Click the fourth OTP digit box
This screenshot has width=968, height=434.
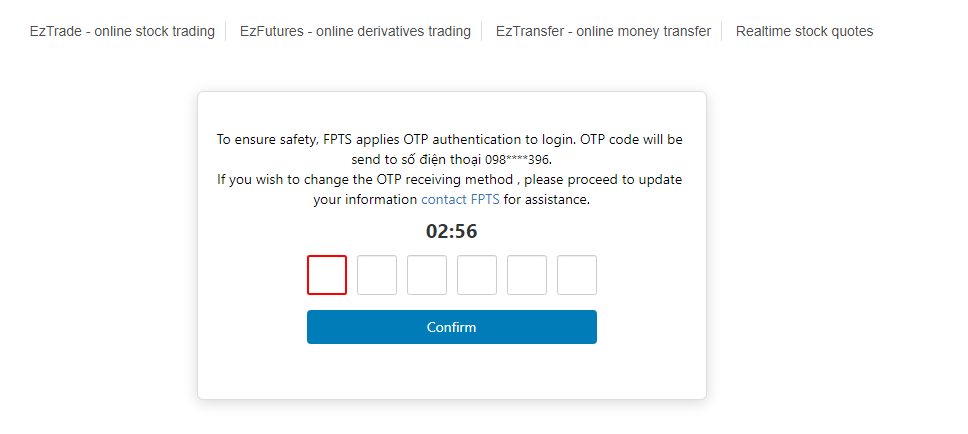coord(477,275)
